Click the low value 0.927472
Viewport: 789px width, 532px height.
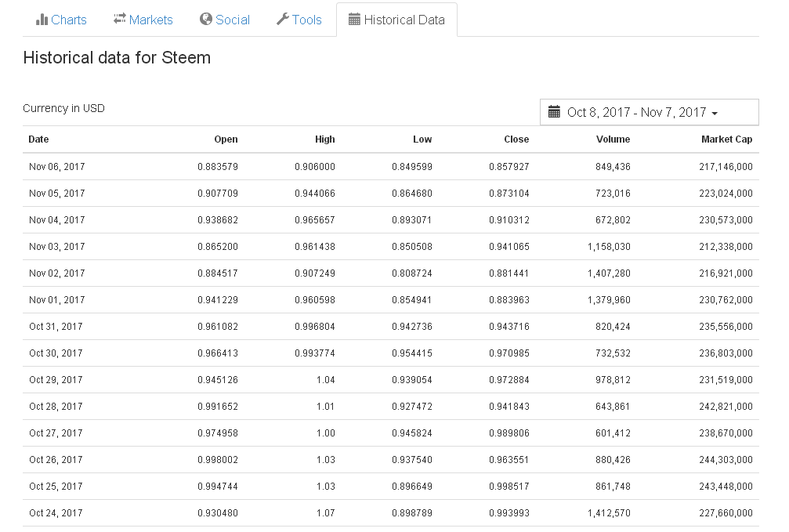pyautogui.click(x=412, y=407)
